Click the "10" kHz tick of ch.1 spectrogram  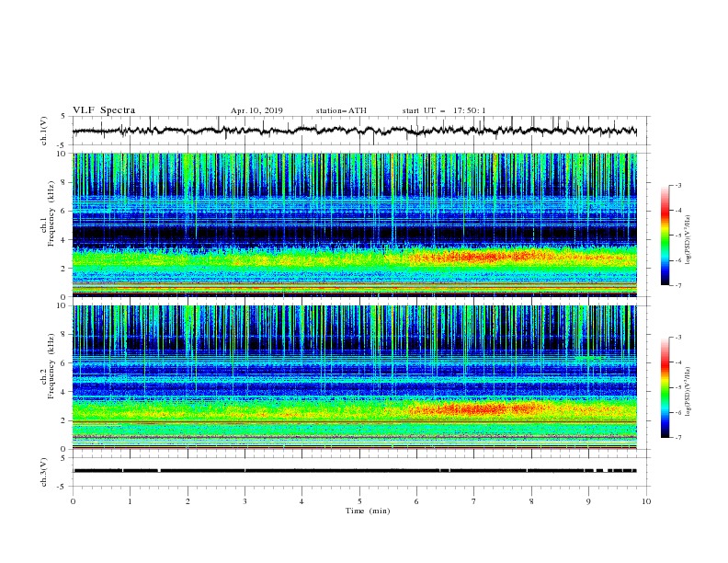[63, 154]
